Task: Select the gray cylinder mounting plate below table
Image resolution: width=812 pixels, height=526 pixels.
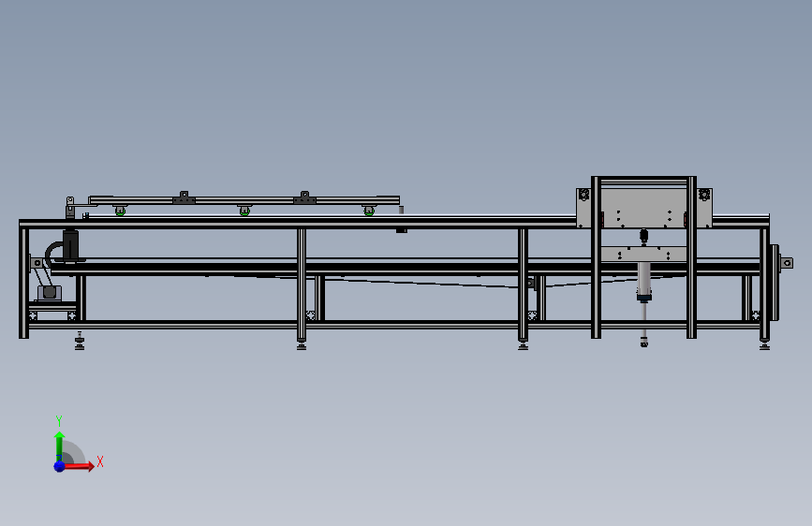Action: pyautogui.click(x=643, y=255)
